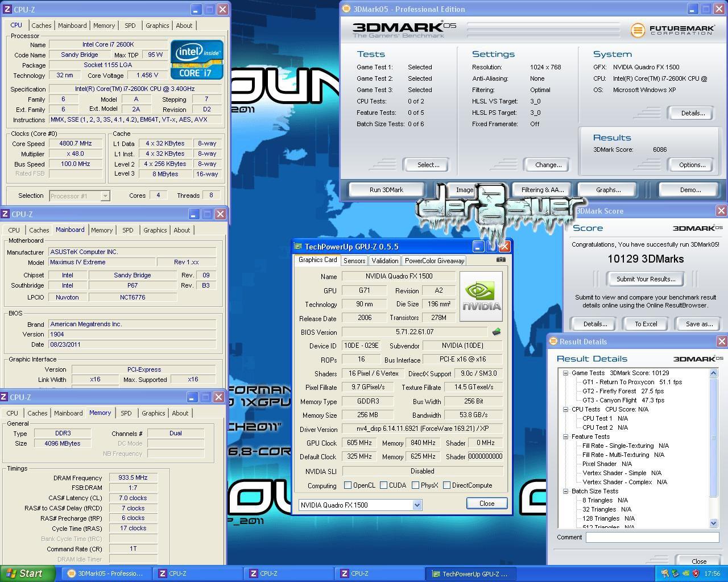Image resolution: width=728 pixels, height=582 pixels.
Task: Click the BIOS save chip icon in GPU-Z
Action: pos(496,332)
